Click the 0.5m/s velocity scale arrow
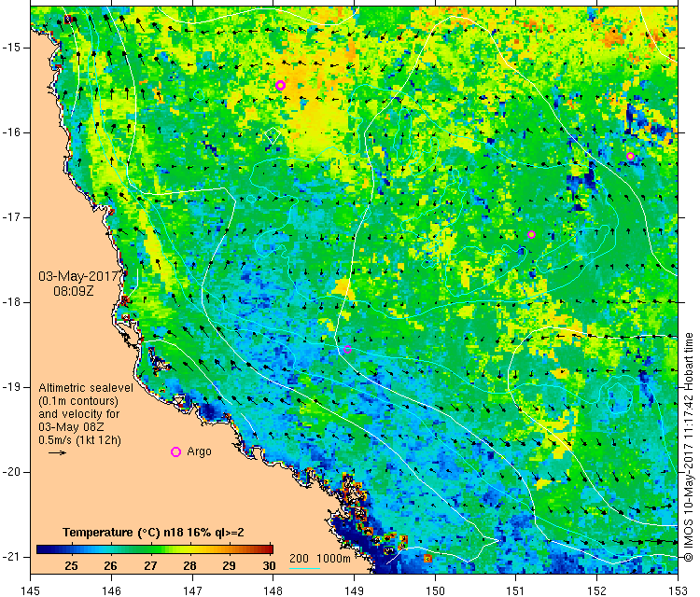Image resolution: width=700 pixels, height=597 pixels. point(57,453)
